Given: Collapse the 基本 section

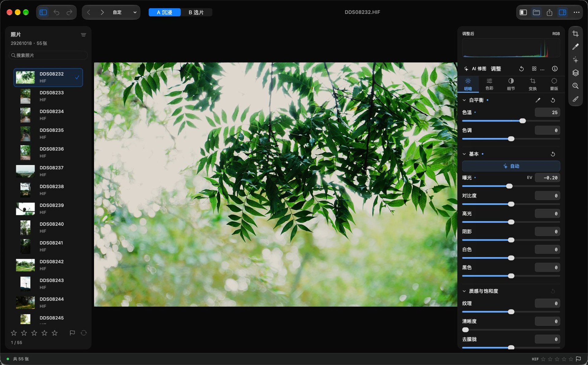Looking at the screenshot, I should (464, 154).
